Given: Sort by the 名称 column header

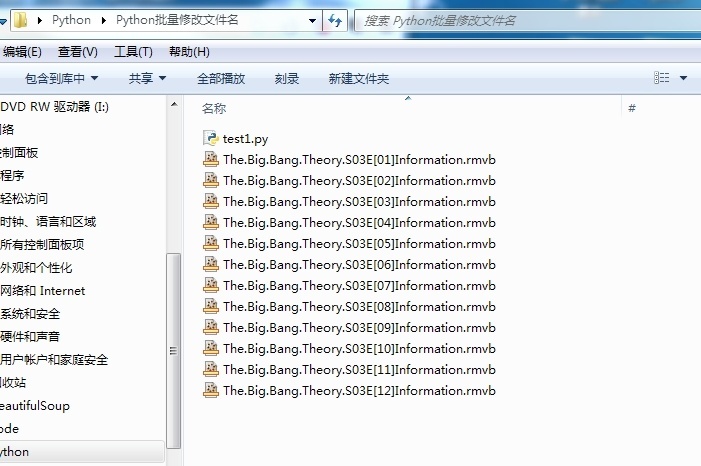Looking at the screenshot, I should point(214,108).
